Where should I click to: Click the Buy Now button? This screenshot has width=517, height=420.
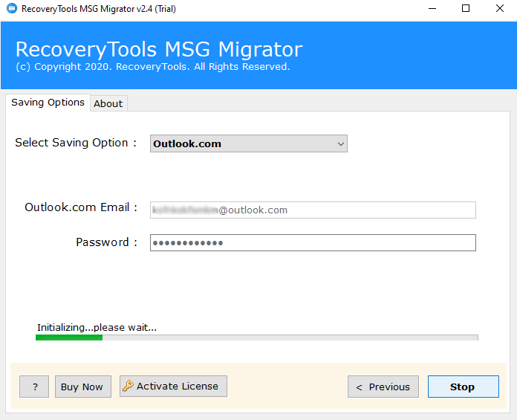tap(83, 387)
